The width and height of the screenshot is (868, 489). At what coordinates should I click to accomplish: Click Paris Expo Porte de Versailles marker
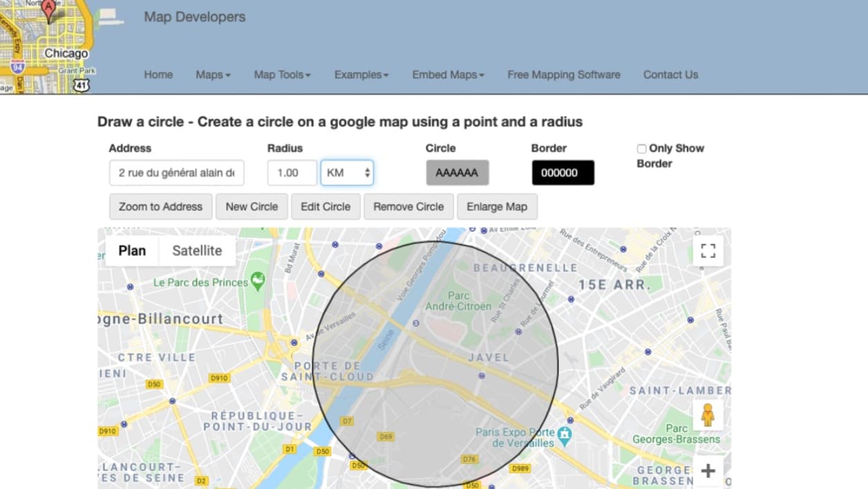pos(565,435)
